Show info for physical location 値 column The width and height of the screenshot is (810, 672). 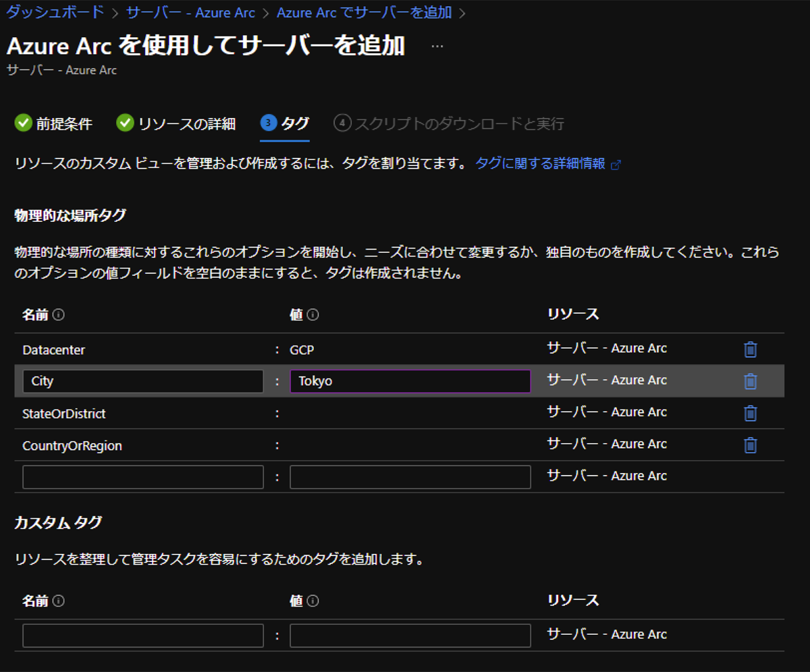(x=313, y=314)
